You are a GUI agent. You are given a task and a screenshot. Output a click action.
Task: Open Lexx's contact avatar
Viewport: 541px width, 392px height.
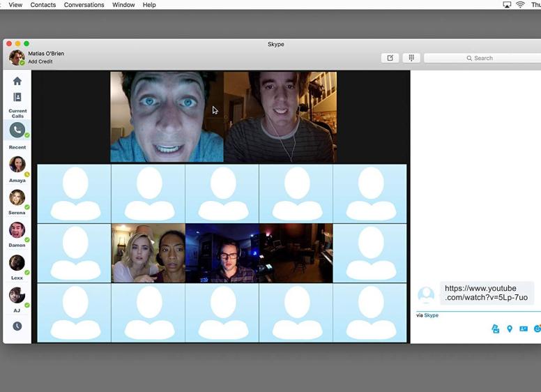17,262
